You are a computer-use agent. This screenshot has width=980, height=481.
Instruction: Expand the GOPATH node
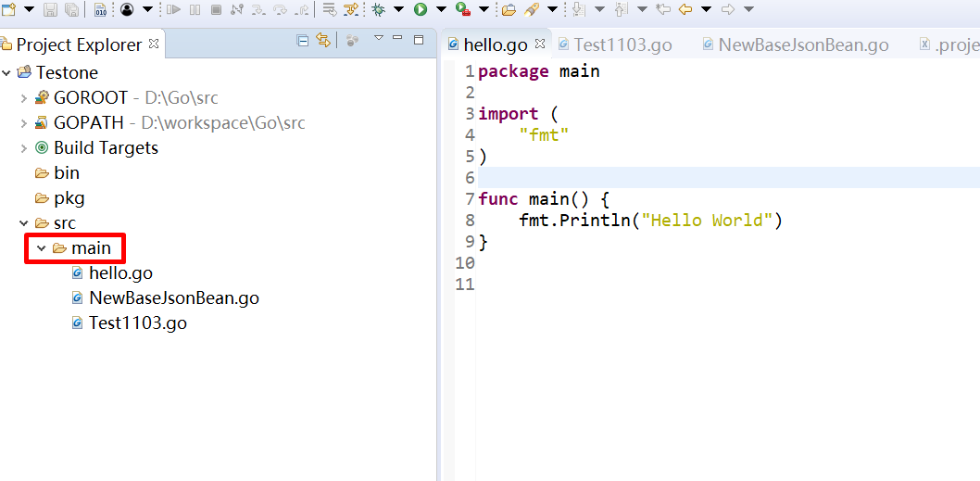pos(24,123)
